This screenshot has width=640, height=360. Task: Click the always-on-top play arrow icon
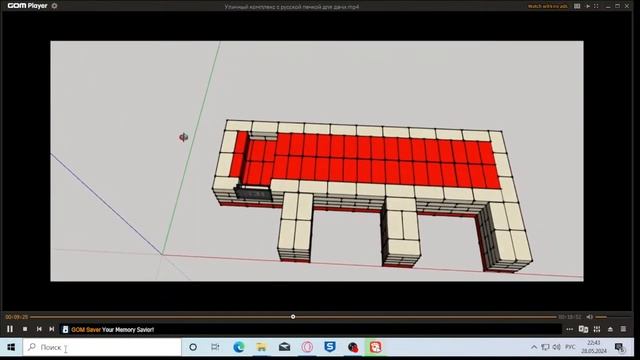(x=588, y=6)
